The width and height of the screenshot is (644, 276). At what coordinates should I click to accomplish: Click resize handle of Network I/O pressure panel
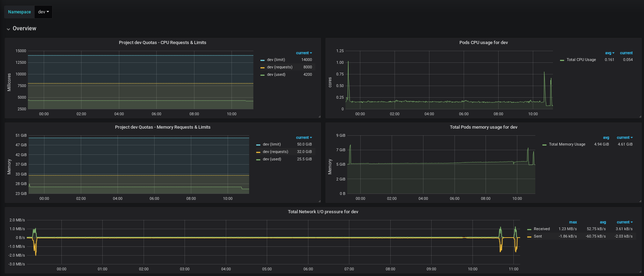[640, 272]
